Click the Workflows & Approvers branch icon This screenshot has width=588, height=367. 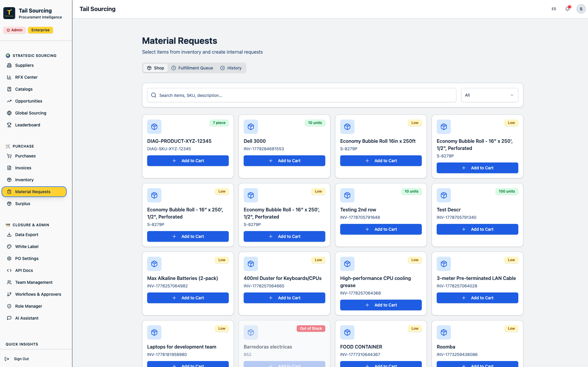point(9,294)
